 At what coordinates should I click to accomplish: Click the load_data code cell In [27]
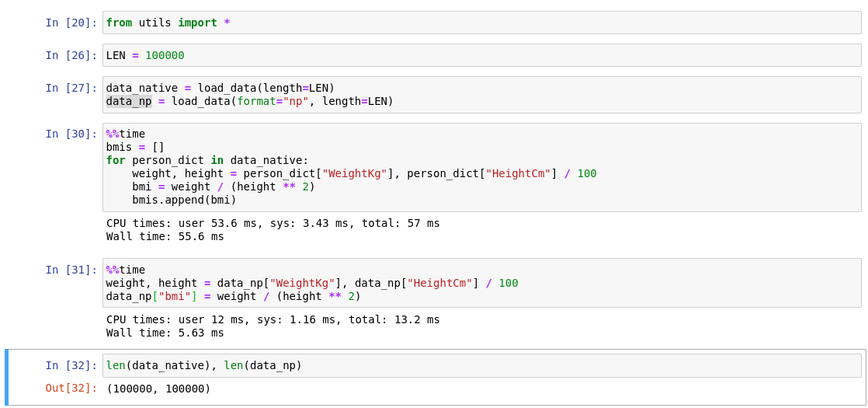coord(481,95)
